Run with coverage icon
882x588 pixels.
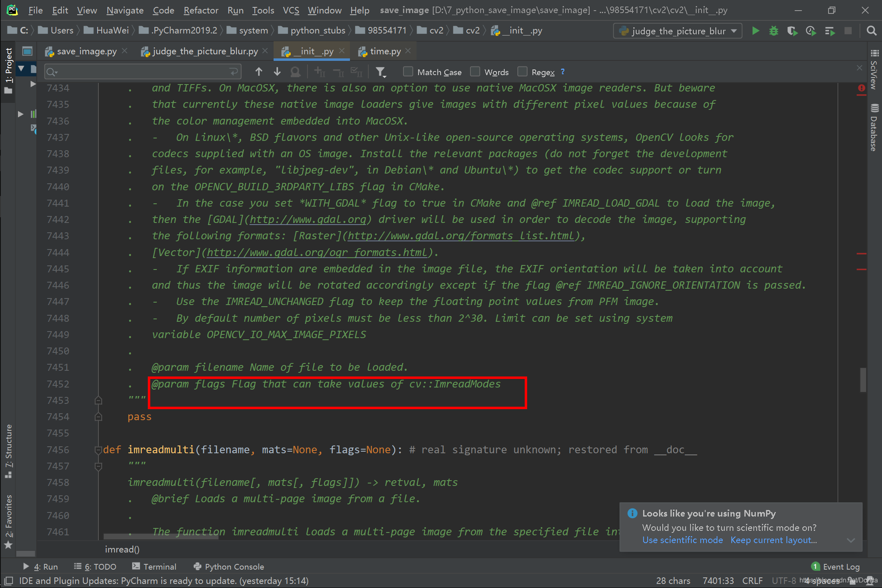pyautogui.click(x=792, y=31)
